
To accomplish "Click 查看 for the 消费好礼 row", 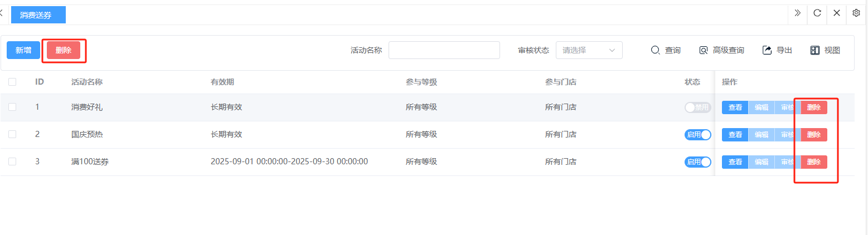I will tap(735, 107).
